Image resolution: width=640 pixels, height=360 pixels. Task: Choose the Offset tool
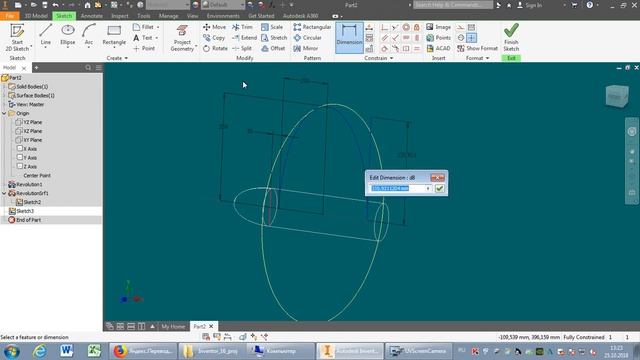pyautogui.click(x=273, y=48)
